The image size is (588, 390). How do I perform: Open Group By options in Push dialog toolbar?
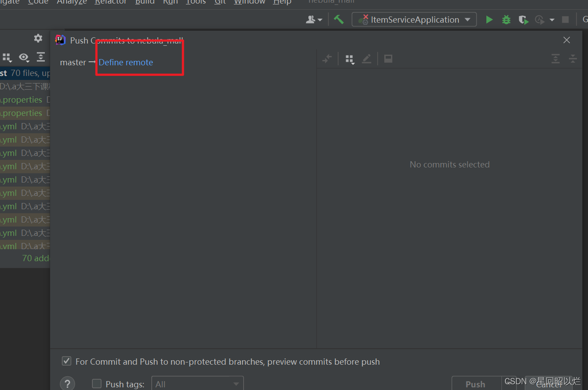pyautogui.click(x=350, y=59)
